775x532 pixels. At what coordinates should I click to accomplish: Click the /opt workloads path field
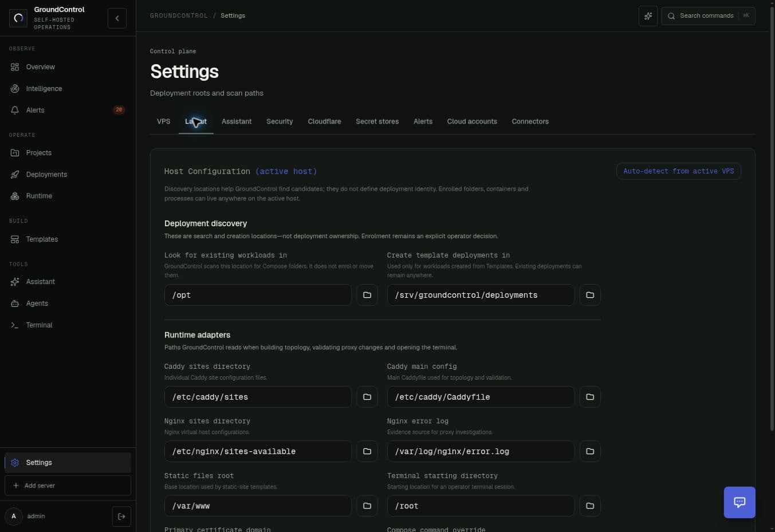click(258, 295)
